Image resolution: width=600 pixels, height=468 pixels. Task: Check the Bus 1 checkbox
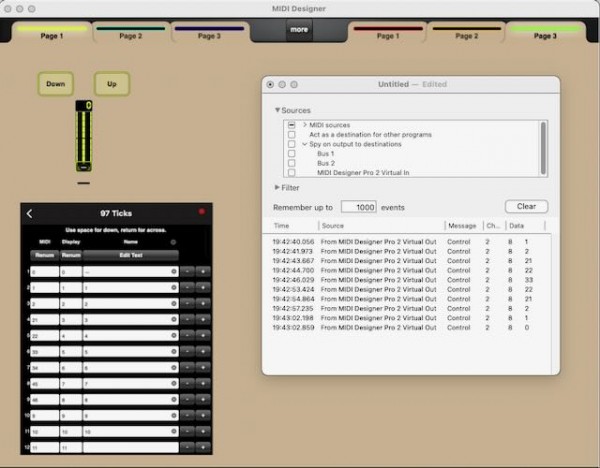(x=292, y=153)
